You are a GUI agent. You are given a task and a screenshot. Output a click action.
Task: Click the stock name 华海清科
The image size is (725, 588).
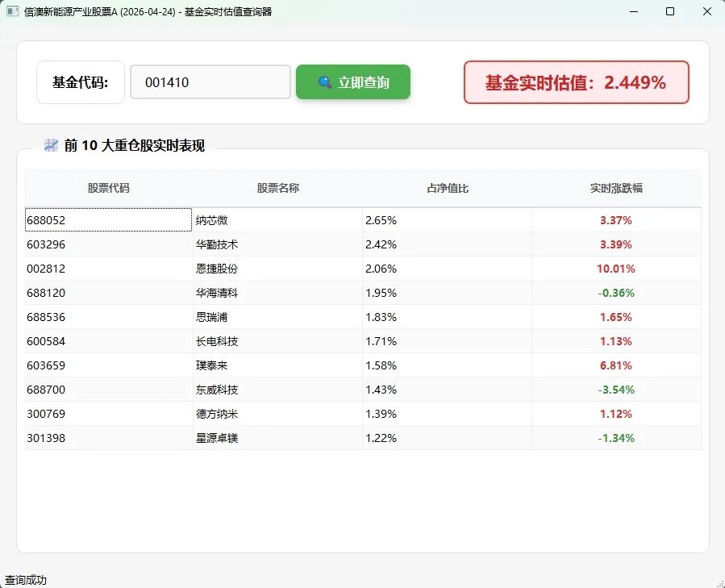217,293
